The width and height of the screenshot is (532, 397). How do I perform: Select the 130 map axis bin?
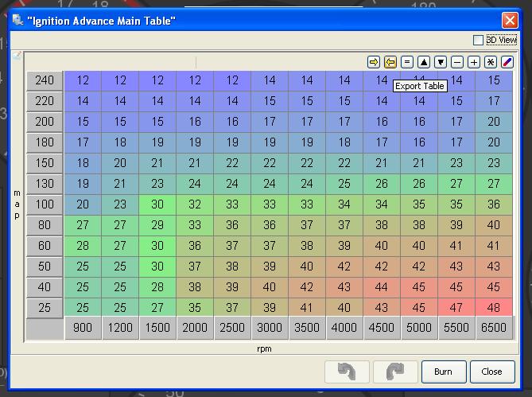point(45,184)
